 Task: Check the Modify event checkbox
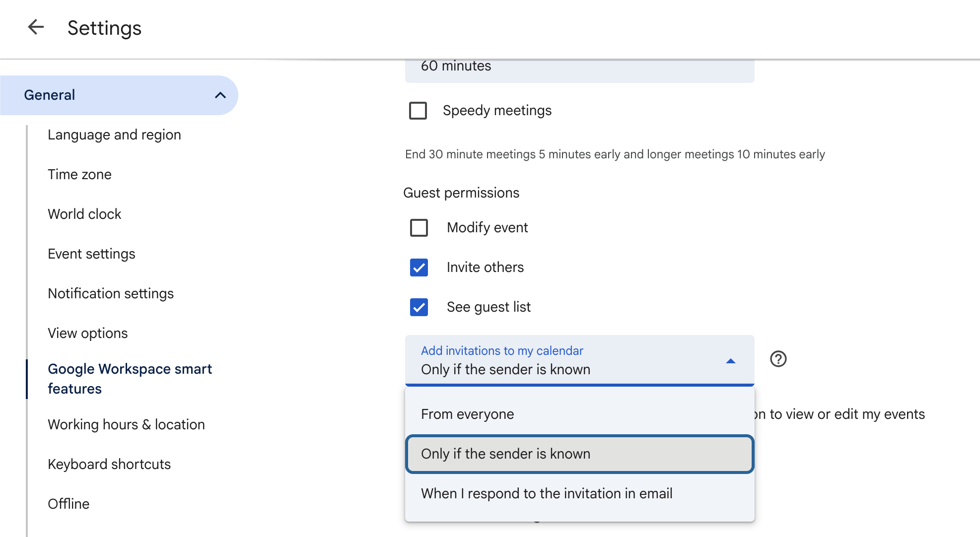(419, 228)
